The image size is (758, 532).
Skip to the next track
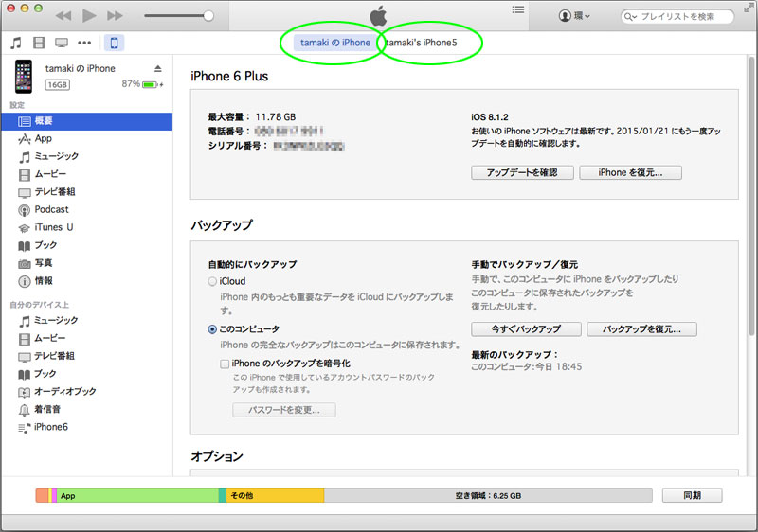115,16
